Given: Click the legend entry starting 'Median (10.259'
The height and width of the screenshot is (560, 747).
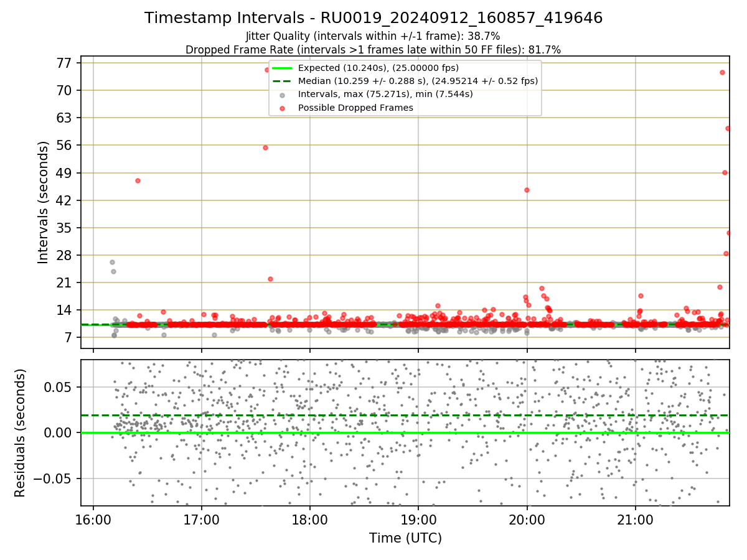Looking at the screenshot, I should pos(418,81).
